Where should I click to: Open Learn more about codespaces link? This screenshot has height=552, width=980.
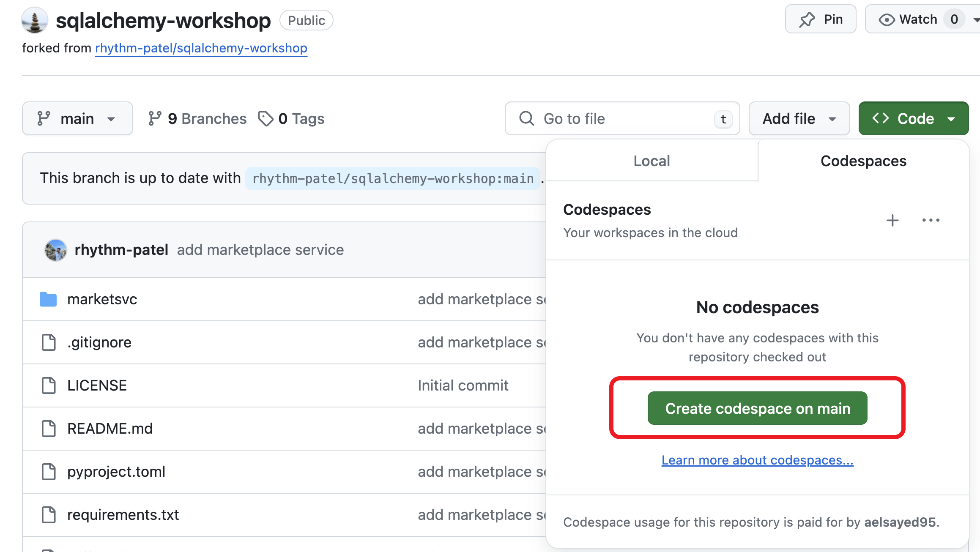pyautogui.click(x=758, y=460)
